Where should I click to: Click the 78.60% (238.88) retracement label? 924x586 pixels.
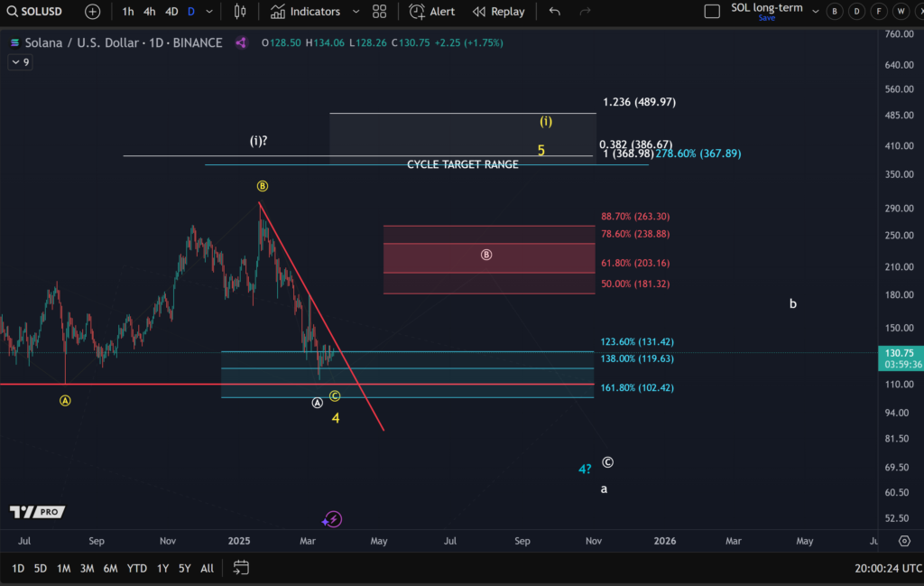pos(635,234)
